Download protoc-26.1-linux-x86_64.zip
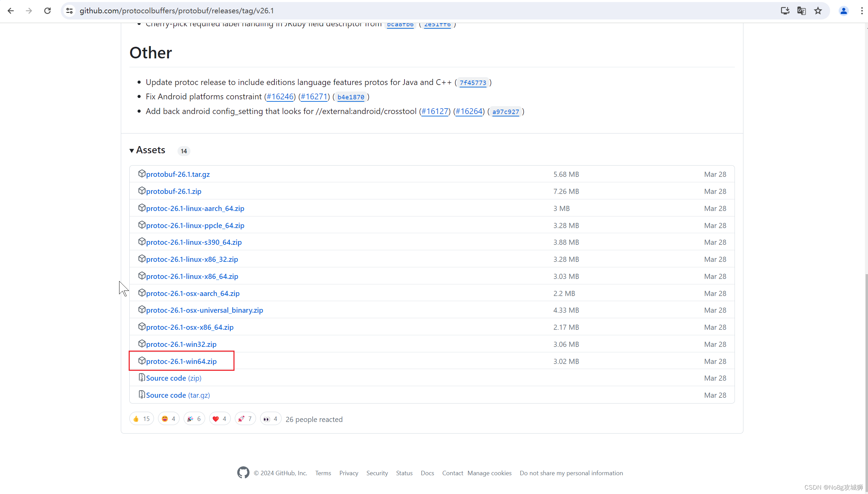This screenshot has width=868, height=494. pos(192,277)
